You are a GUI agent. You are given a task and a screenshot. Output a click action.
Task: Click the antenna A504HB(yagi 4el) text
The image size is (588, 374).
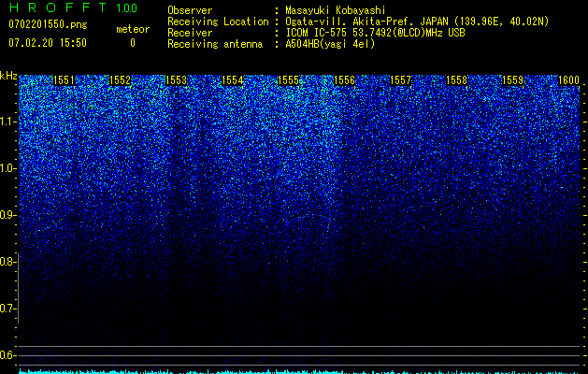coord(330,44)
